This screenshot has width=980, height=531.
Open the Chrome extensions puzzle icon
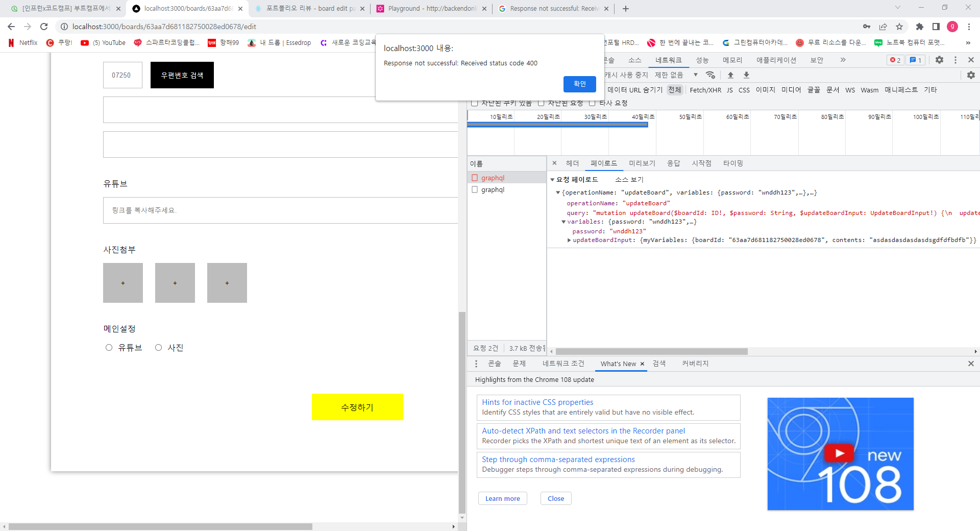pyautogui.click(x=920, y=27)
